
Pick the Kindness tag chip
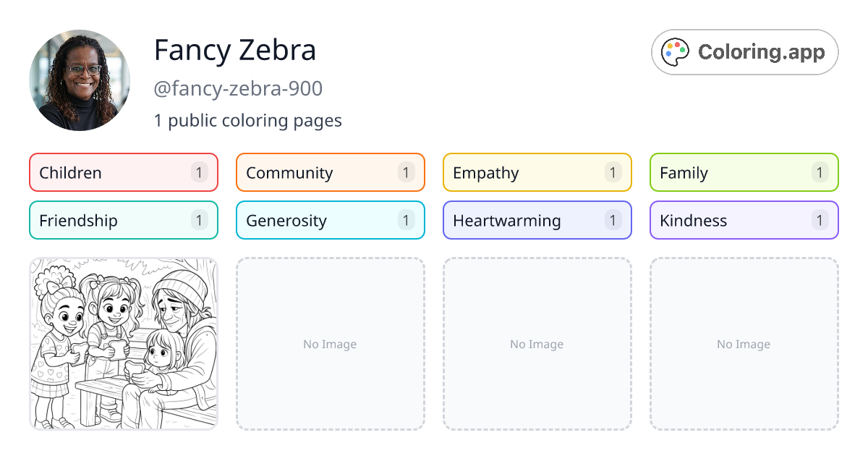[x=744, y=220]
